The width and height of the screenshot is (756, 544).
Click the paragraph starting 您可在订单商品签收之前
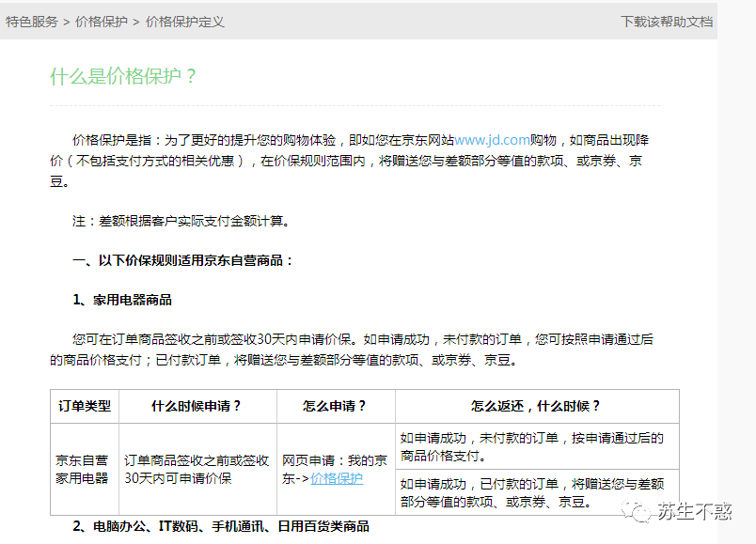(x=352, y=350)
